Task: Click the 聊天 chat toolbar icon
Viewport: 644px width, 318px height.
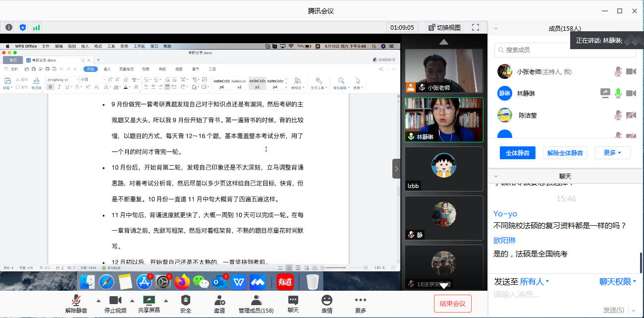Action: click(293, 301)
